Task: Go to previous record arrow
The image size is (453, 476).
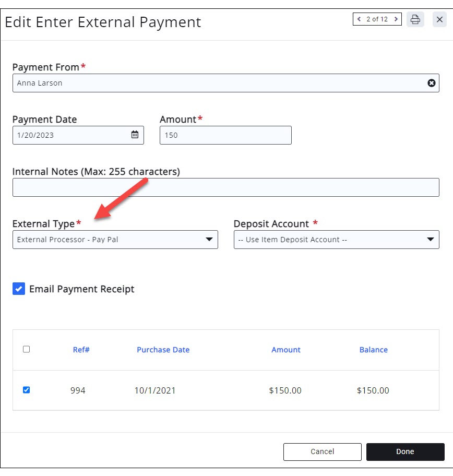Action: point(359,19)
